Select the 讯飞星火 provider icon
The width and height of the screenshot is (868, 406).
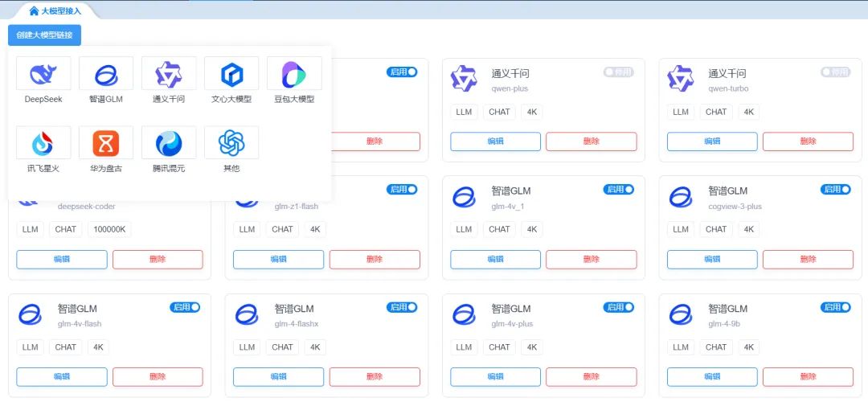point(43,143)
